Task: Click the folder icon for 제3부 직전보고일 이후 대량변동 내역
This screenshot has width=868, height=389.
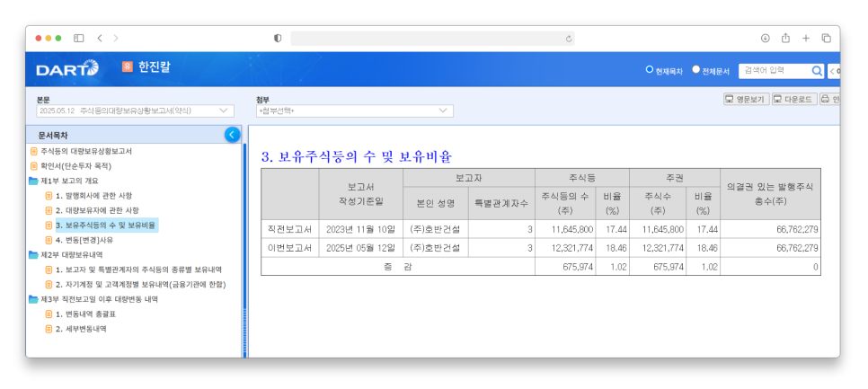Action: point(34,299)
